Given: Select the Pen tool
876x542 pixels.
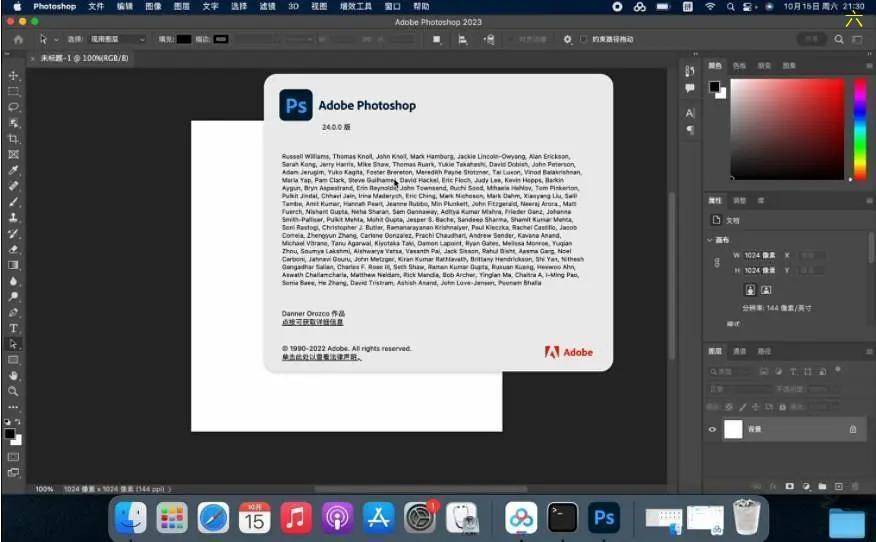Looking at the screenshot, I should coord(13,312).
